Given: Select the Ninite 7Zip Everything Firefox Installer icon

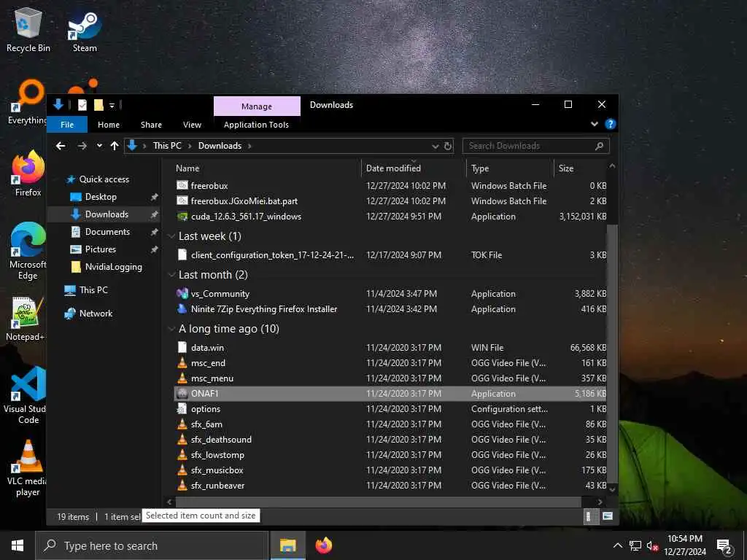Looking at the screenshot, I should coord(182,309).
